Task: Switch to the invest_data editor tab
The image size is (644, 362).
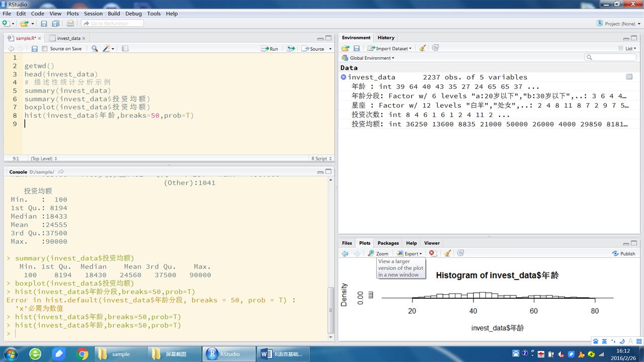Action: click(x=68, y=38)
